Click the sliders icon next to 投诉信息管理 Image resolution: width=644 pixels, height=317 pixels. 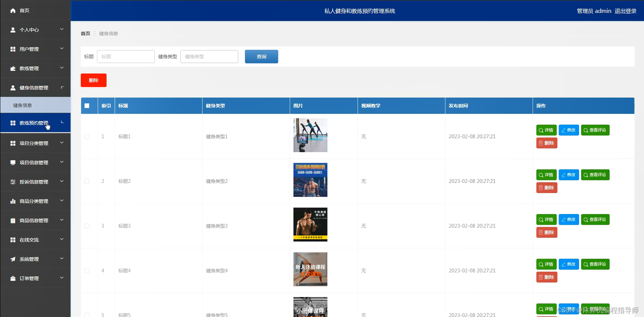(x=13, y=182)
